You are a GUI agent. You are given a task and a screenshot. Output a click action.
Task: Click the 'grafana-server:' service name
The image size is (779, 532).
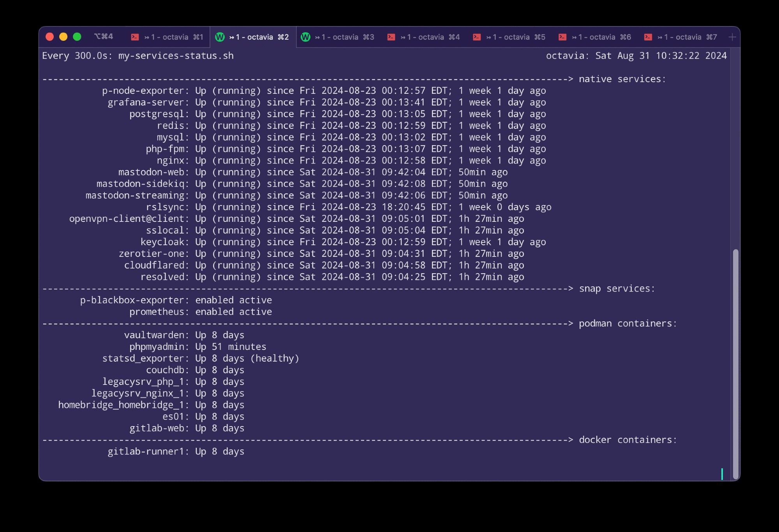tap(148, 102)
